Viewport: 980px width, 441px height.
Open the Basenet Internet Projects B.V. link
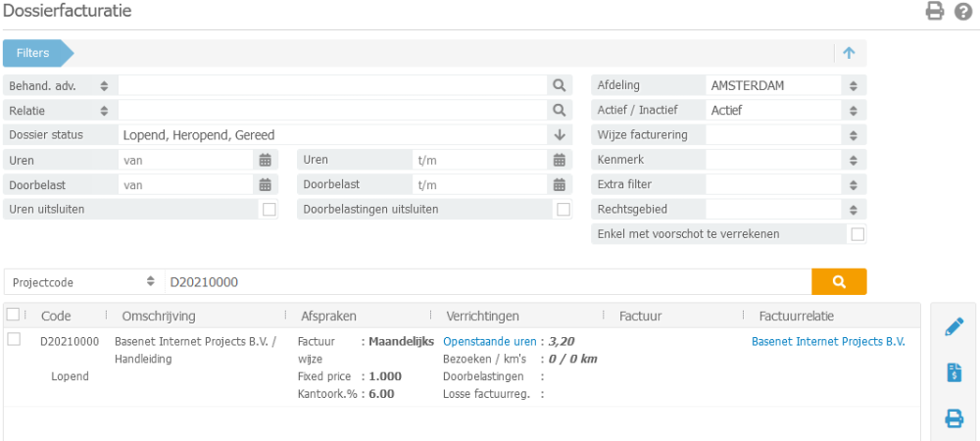[828, 342]
